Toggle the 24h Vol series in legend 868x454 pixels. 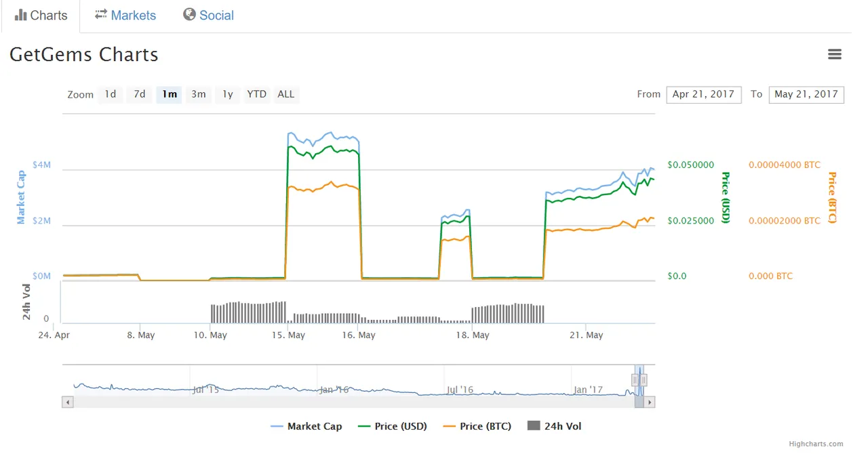coord(554,426)
